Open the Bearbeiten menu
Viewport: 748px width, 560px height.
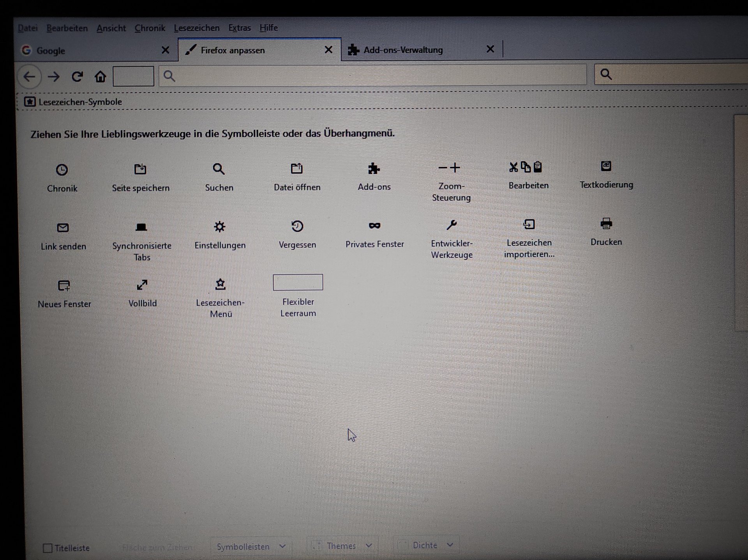click(67, 28)
